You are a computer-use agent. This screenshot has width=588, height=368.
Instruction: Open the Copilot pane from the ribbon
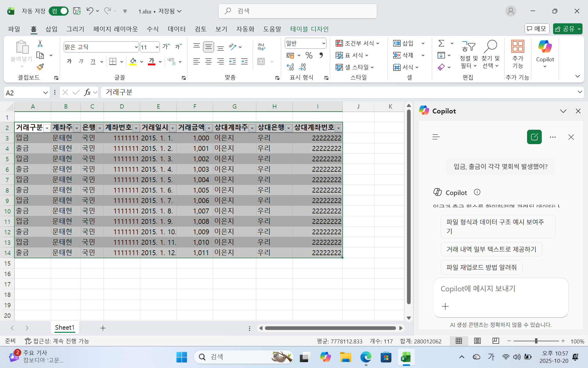(545, 55)
